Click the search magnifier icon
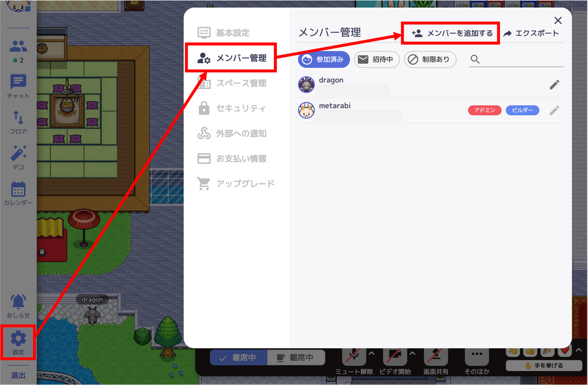588x385 pixels. pyautogui.click(x=475, y=59)
